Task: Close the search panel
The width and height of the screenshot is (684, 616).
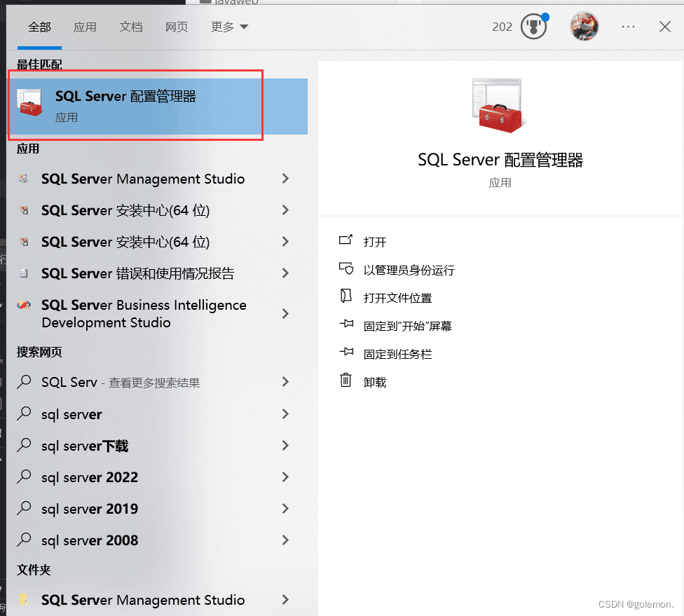Action: coord(665,27)
